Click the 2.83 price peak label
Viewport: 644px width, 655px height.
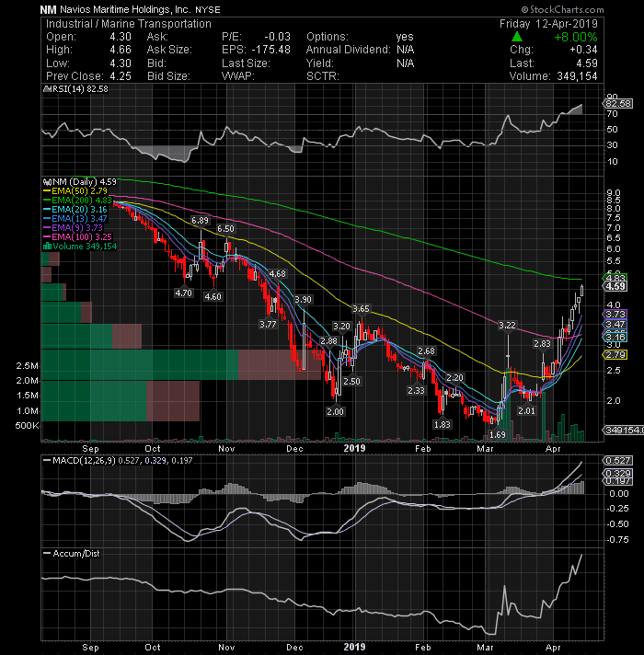[542, 343]
